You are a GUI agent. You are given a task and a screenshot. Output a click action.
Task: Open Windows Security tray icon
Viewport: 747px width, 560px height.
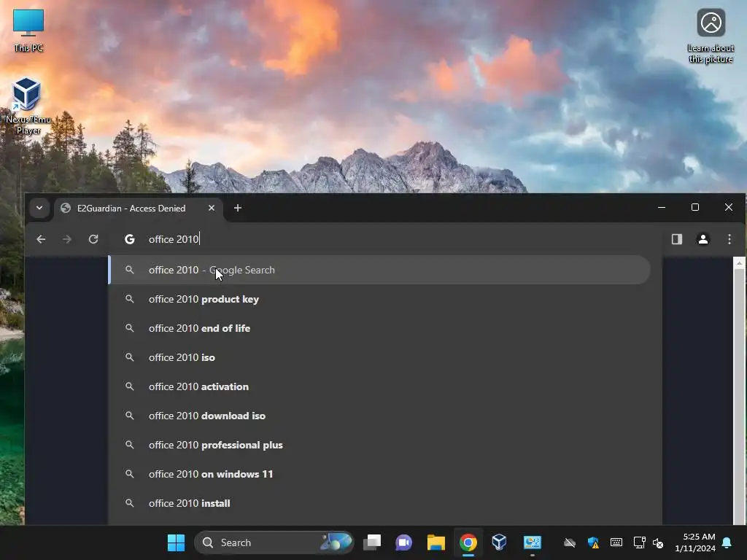tap(593, 542)
